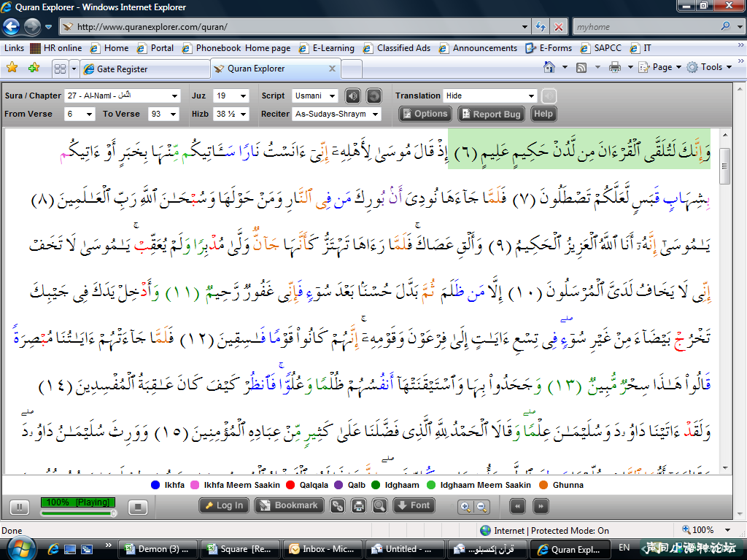Screen dimensions: 747x560
Task: Open the Phonebook Home page favorites link
Action: 236,48
